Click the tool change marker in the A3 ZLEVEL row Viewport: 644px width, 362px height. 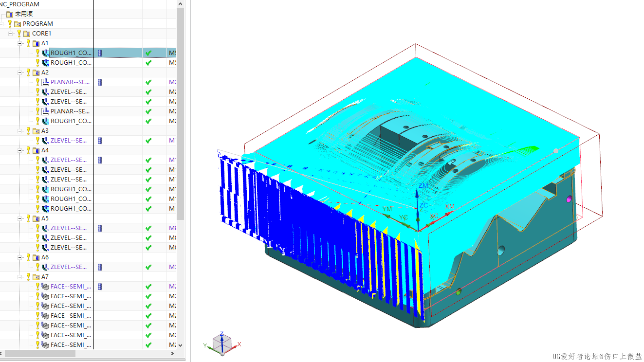[100, 141]
